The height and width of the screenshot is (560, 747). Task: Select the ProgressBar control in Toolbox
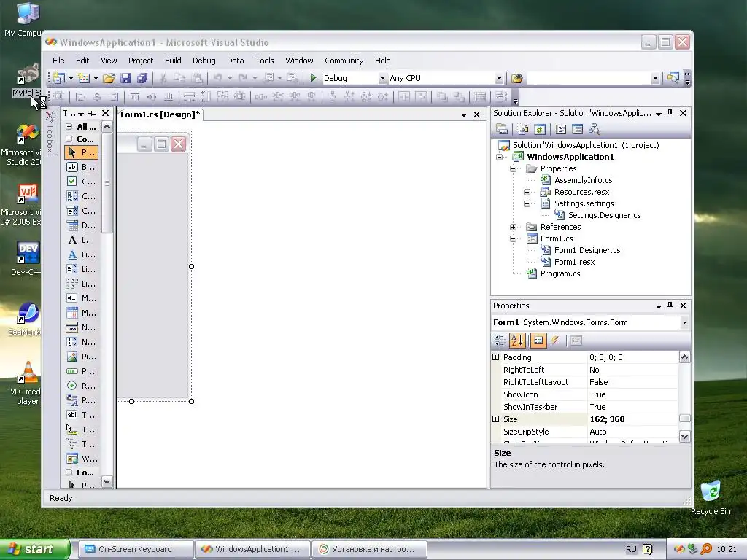point(81,371)
